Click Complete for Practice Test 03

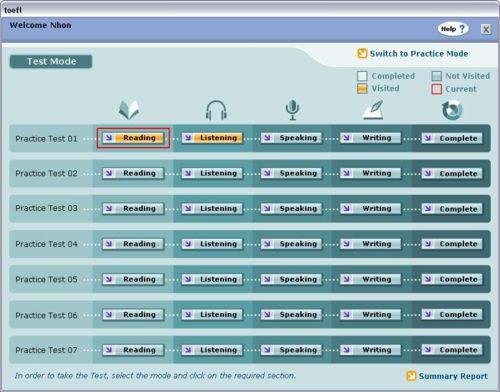pos(452,209)
